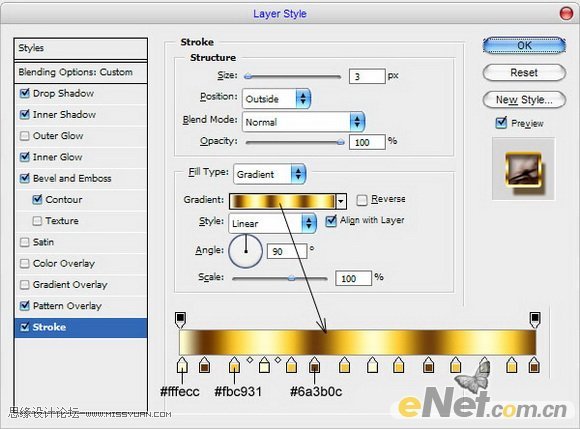The width and height of the screenshot is (580, 429).
Task: Toggle the Contour checkbox
Action: pyautogui.click(x=37, y=199)
